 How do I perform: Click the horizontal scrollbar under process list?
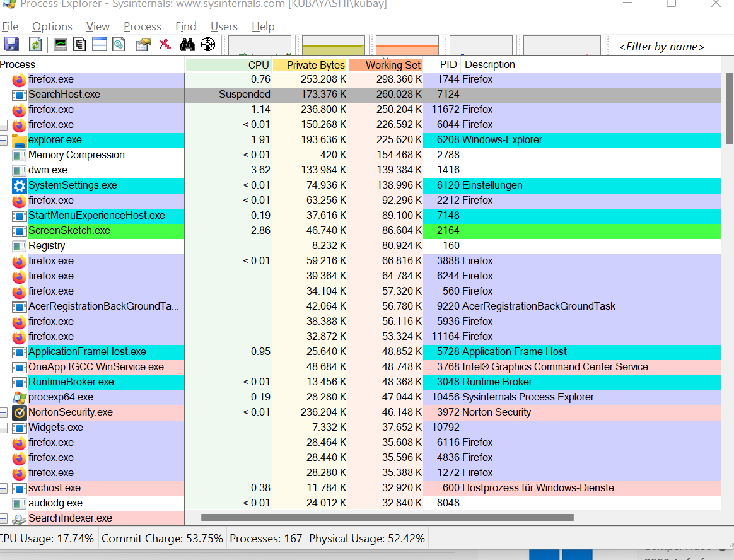pos(387,517)
